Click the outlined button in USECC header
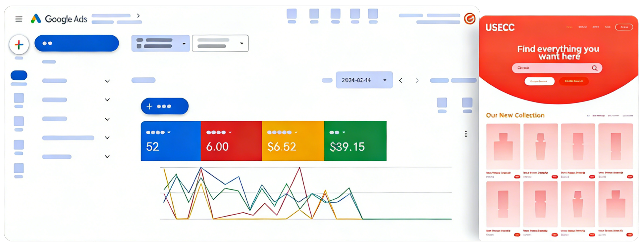 624,27
